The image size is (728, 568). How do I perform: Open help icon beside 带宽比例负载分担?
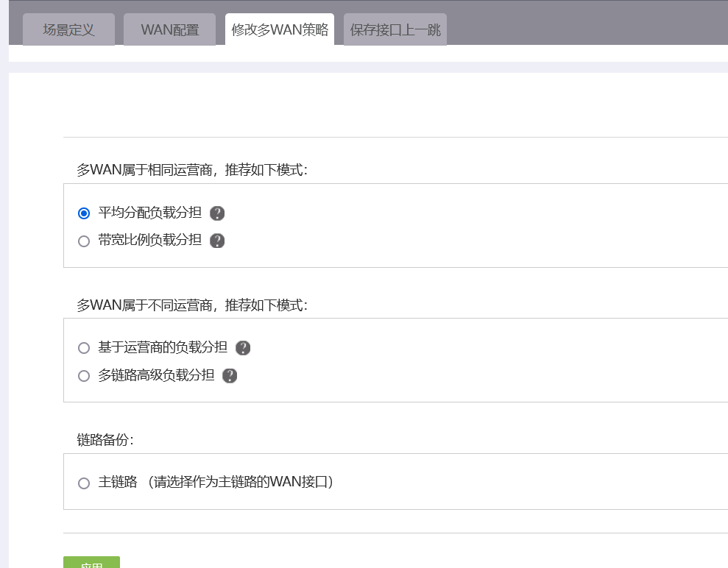click(217, 241)
